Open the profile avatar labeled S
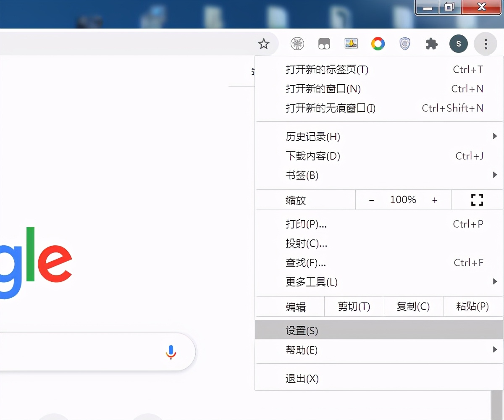The height and width of the screenshot is (420, 504). (x=458, y=43)
